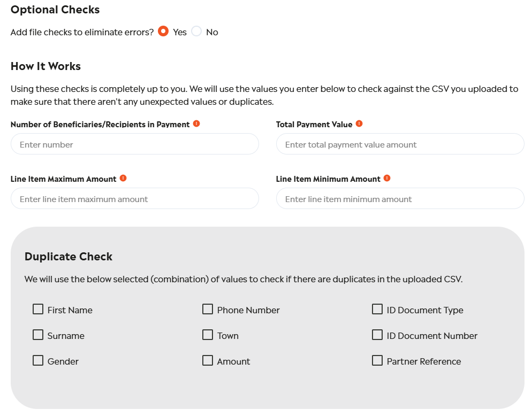This screenshot has width=532, height=417.
Task: Check the Gender checkbox
Action: point(38,361)
